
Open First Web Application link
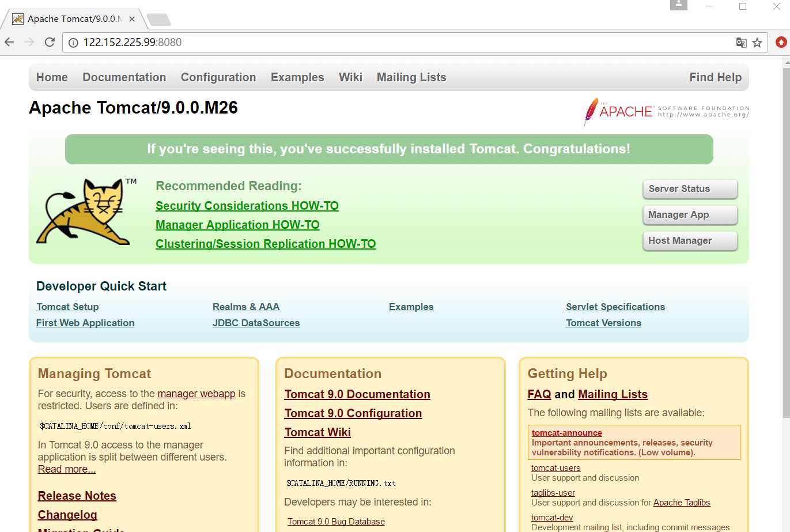(85, 323)
